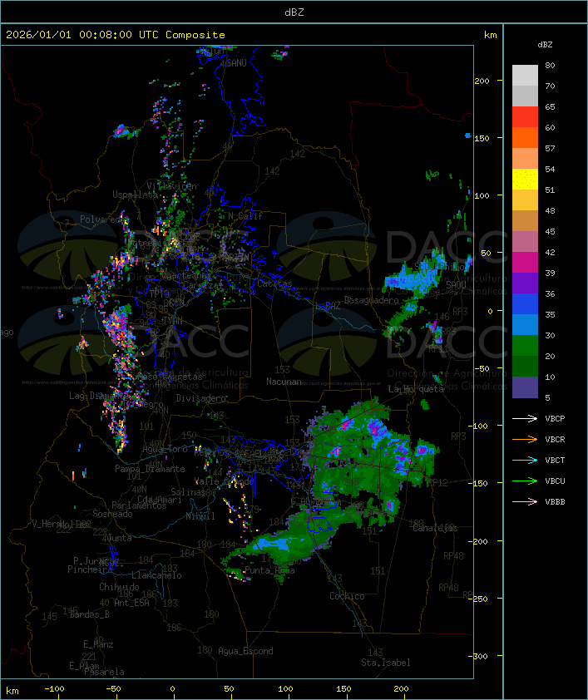Select the dark orange 57-60 dBZ swatch

pyautogui.click(x=525, y=137)
